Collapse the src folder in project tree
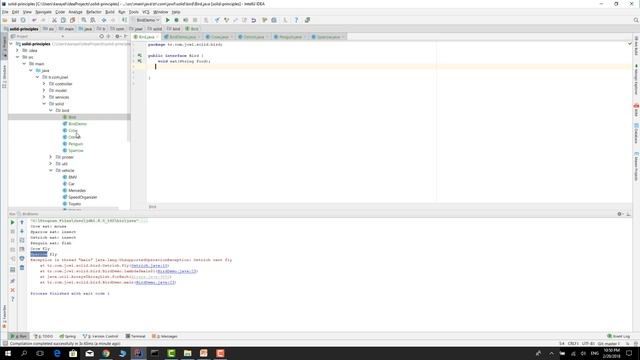The image size is (640, 360). [x=18, y=57]
